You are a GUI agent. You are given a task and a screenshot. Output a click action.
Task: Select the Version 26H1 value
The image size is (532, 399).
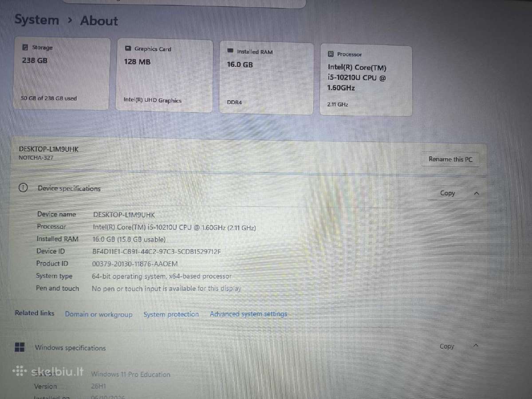click(x=99, y=386)
